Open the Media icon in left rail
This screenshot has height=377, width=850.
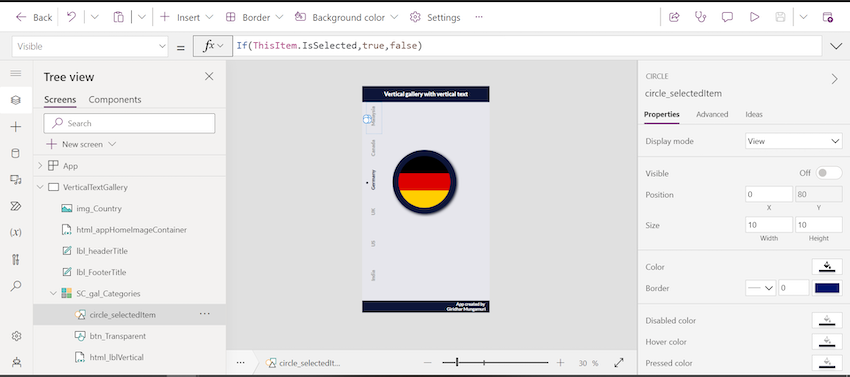16,180
